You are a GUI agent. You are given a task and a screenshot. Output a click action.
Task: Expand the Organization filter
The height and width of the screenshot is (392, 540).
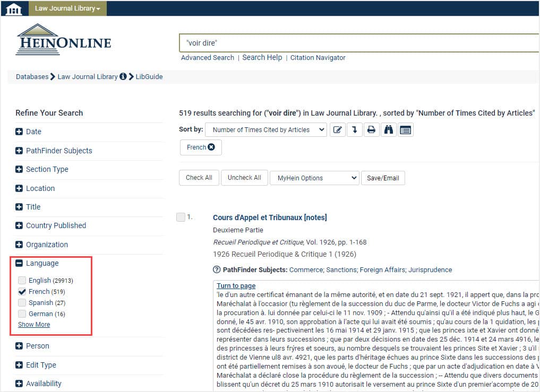pos(19,245)
